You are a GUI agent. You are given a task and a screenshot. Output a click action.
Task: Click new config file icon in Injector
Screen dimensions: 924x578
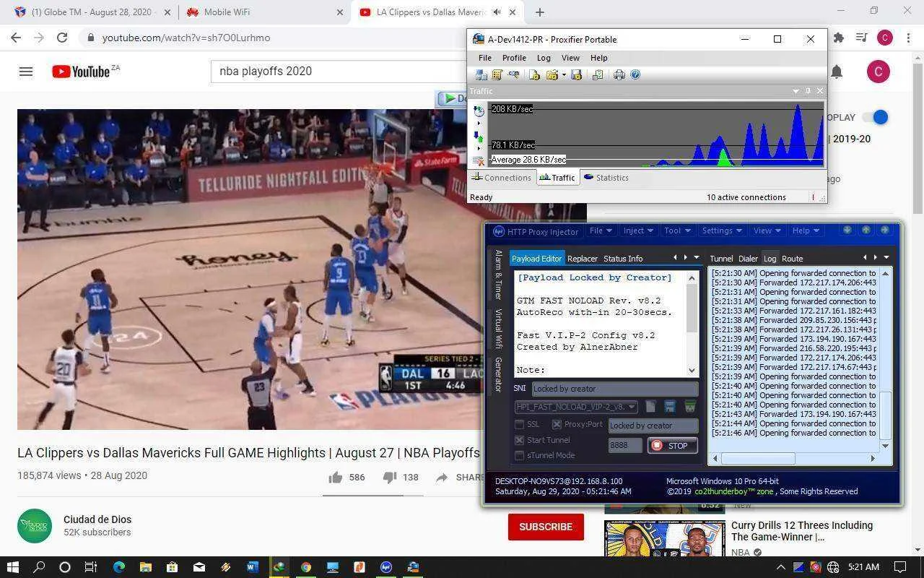pyautogui.click(x=650, y=407)
